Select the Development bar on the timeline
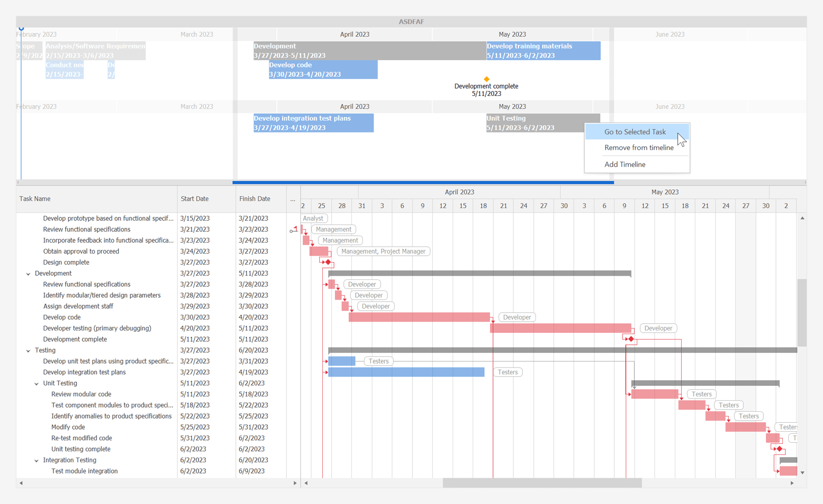823x504 pixels. 370,51
